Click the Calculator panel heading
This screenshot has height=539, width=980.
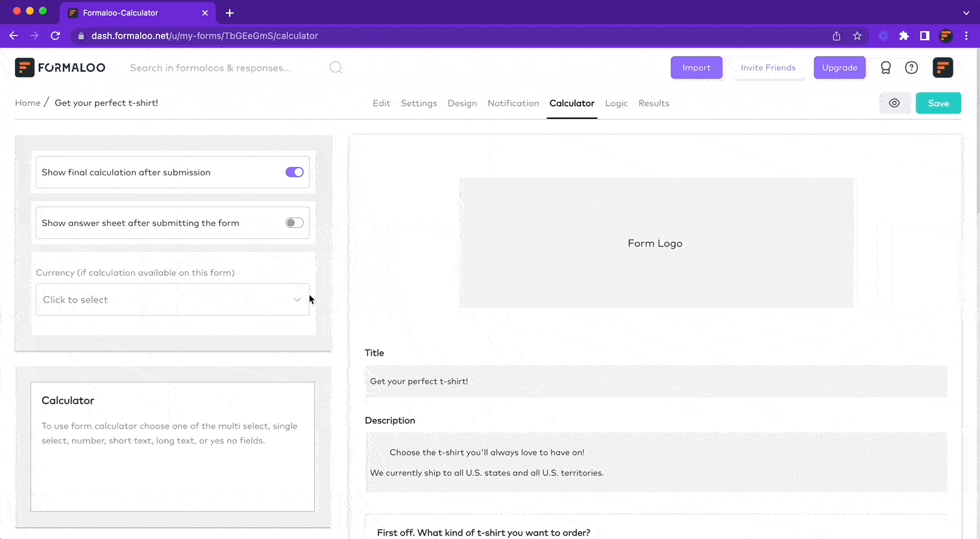(x=68, y=401)
